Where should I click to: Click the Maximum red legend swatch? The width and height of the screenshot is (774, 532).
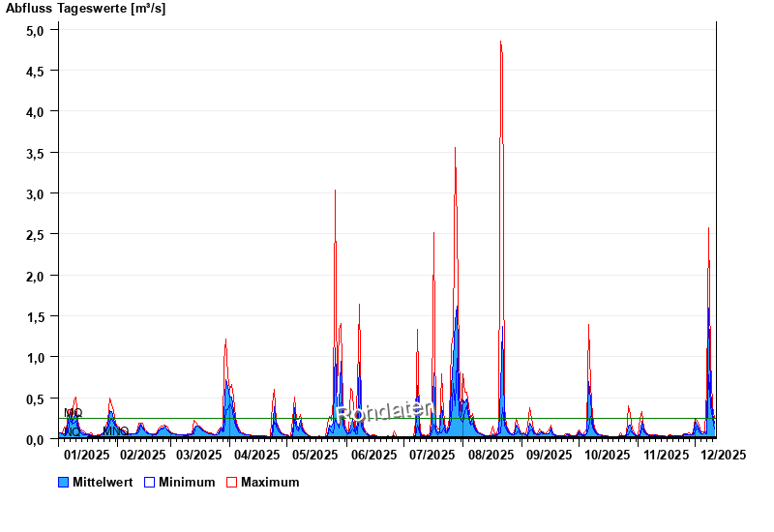(x=231, y=482)
